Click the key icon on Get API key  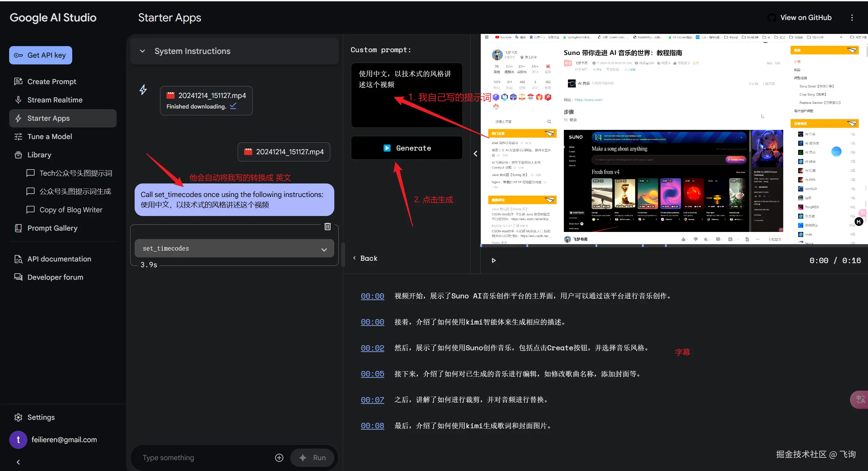point(18,55)
